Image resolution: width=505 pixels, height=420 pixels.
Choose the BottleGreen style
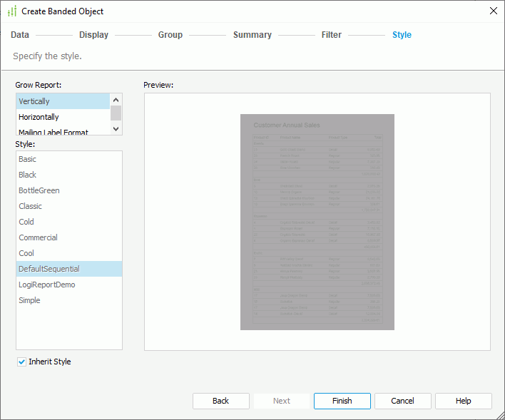39,190
